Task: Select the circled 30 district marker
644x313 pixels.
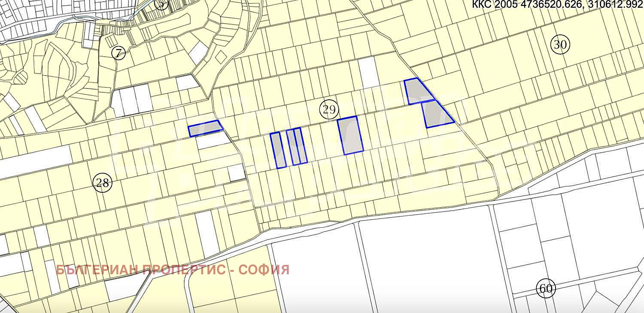Action: (x=560, y=45)
